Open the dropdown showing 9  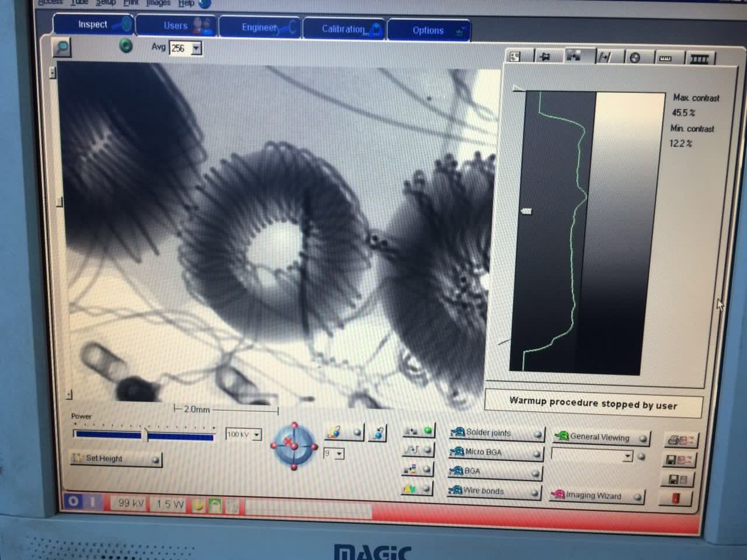340,454
